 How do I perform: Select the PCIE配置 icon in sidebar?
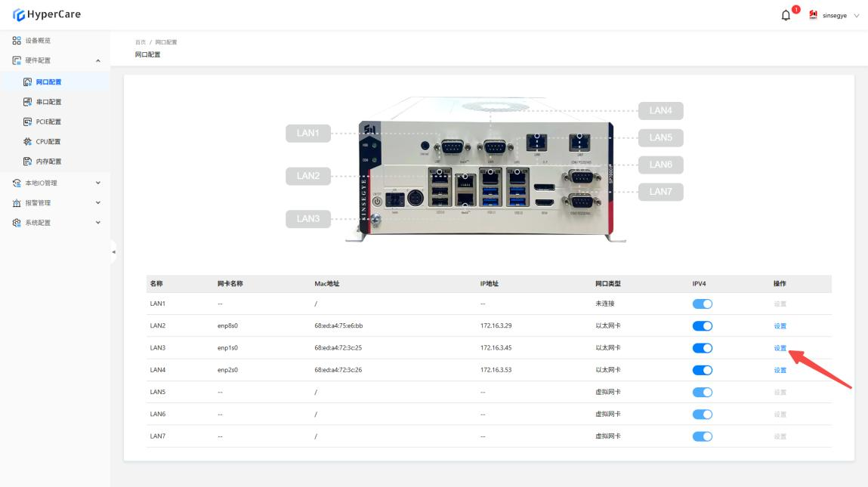[x=27, y=122]
